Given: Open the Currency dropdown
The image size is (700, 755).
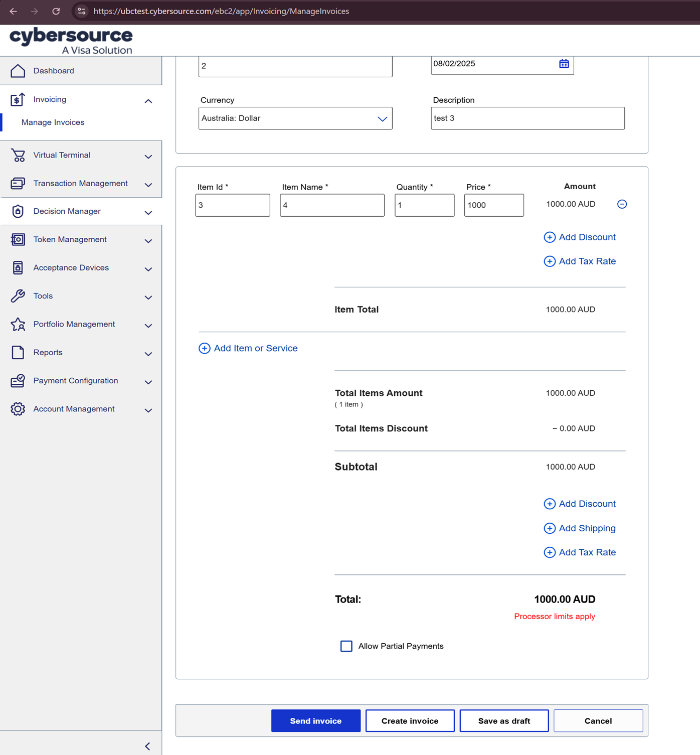Looking at the screenshot, I should [295, 118].
